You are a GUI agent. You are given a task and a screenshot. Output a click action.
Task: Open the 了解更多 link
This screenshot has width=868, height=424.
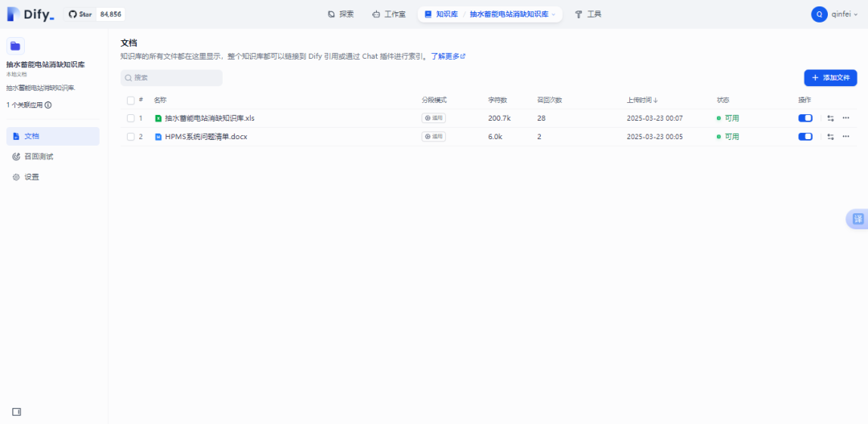click(448, 56)
